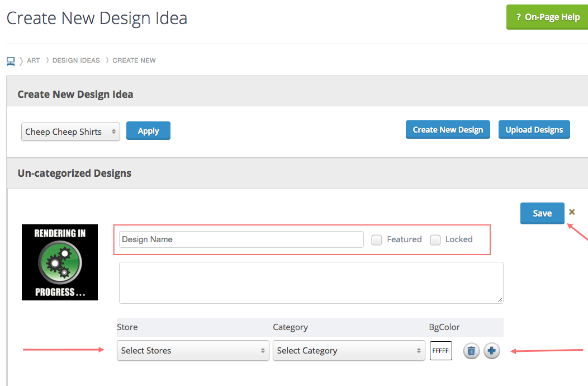Click Create New Design
Screen dimensions: 588x386
[448, 129]
